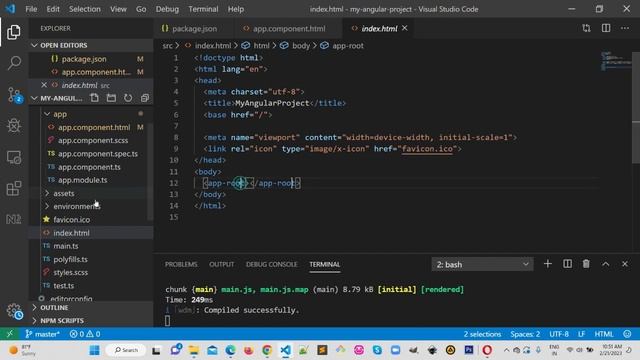This screenshot has height=360, width=640.
Task: Switch to Visual Studio Code taskbar icon
Action: point(285,350)
